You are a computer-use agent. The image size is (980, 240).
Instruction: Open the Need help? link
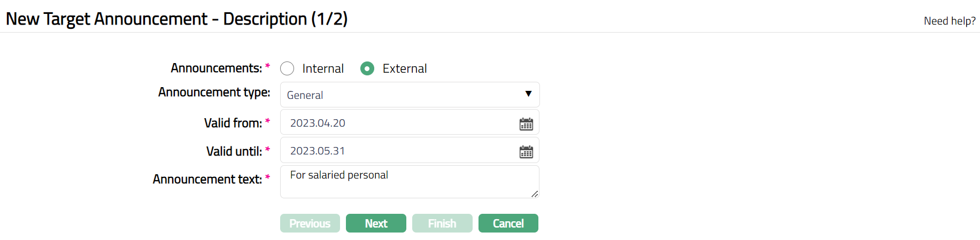[x=950, y=21]
